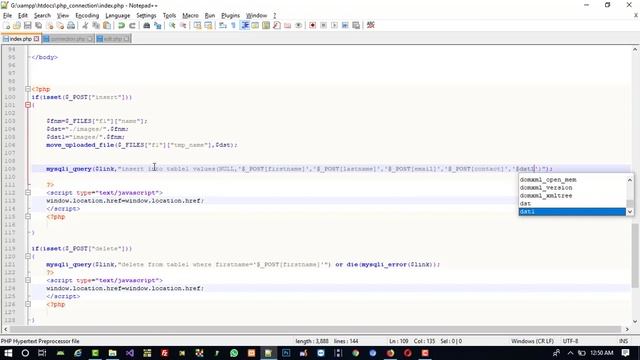Image resolution: width=640 pixels, height=360 pixels.
Task: Save the current file with toolbar icon
Action: [27, 25]
